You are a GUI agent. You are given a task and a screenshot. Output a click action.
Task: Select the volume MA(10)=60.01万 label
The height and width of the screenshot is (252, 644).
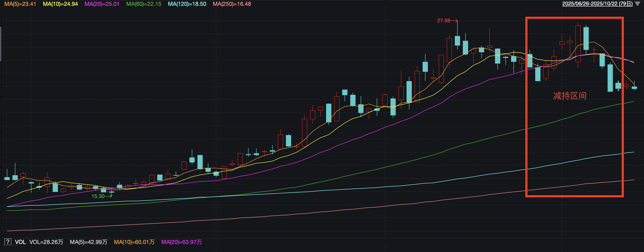click(x=134, y=242)
